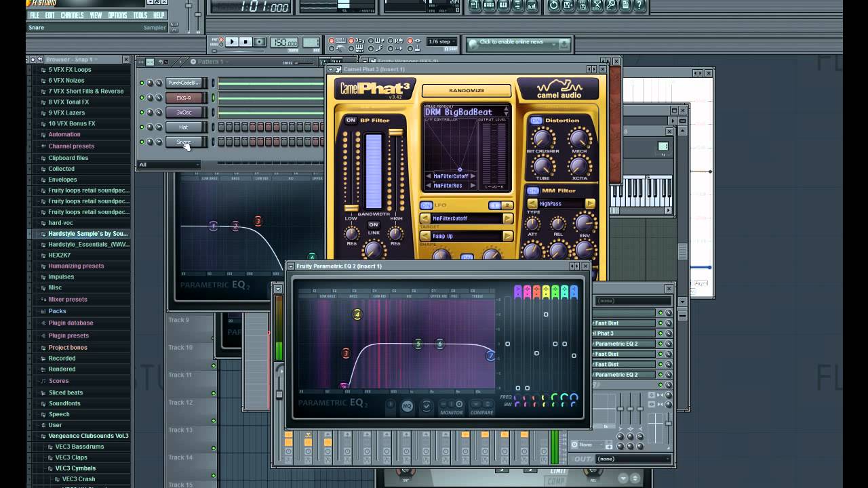868x488 pixels.
Task: Click the BP Filter low Res knob
Action: coord(351,234)
